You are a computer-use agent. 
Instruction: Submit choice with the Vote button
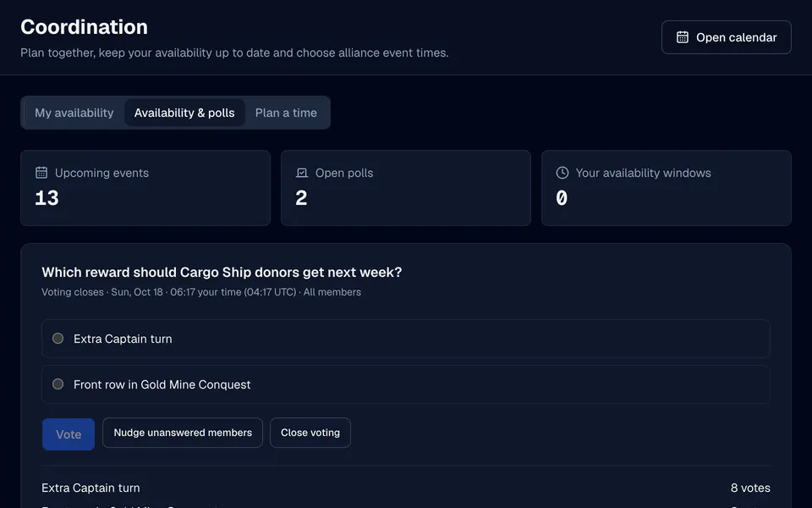pyautogui.click(x=69, y=433)
